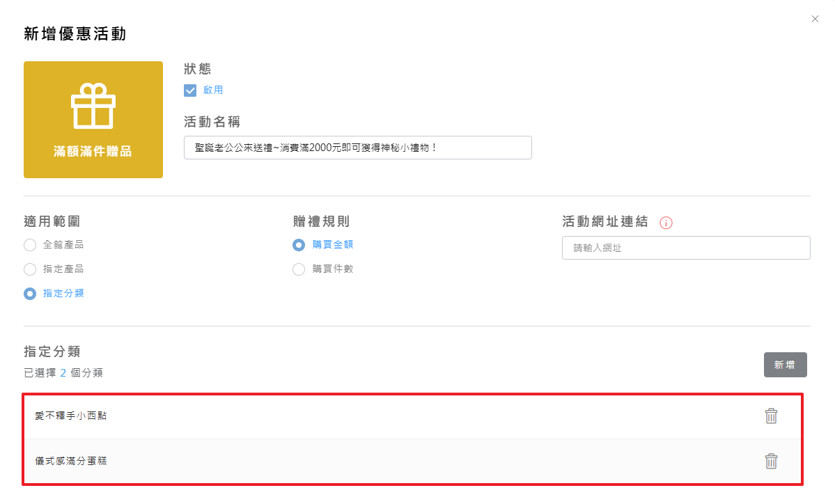Toggle the 啟用 status checkbox
Viewport: 835px width, 504px height.
pyautogui.click(x=190, y=90)
